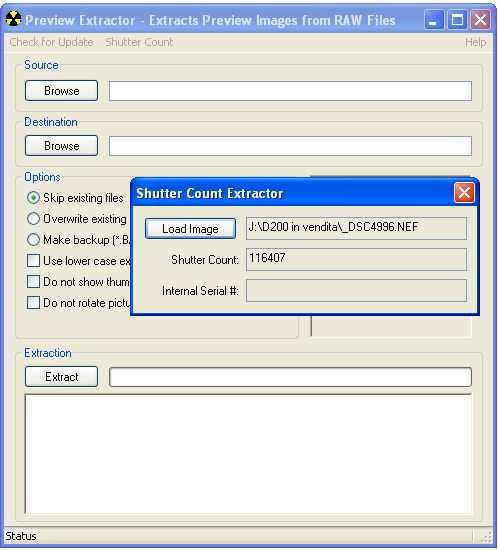This screenshot has height=550, width=498.
Task: Maximize the Preview Extractor window
Action: click(457, 20)
